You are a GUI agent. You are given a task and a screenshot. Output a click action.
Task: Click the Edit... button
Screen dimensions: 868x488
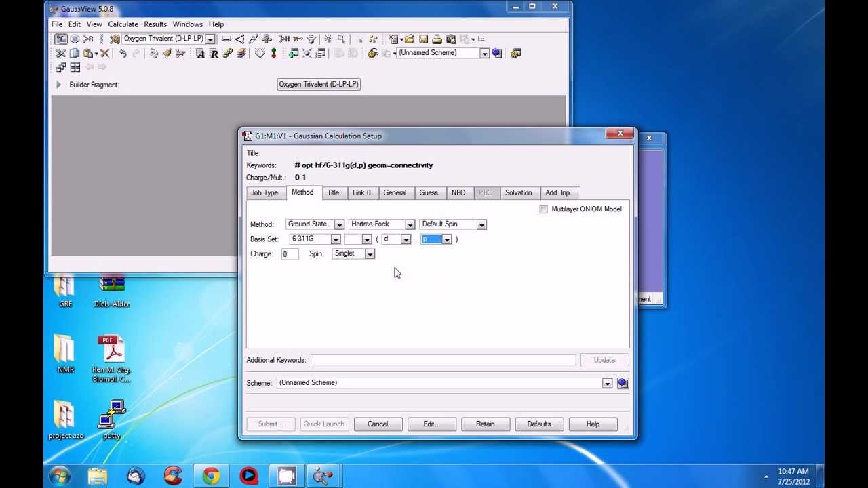(x=431, y=424)
